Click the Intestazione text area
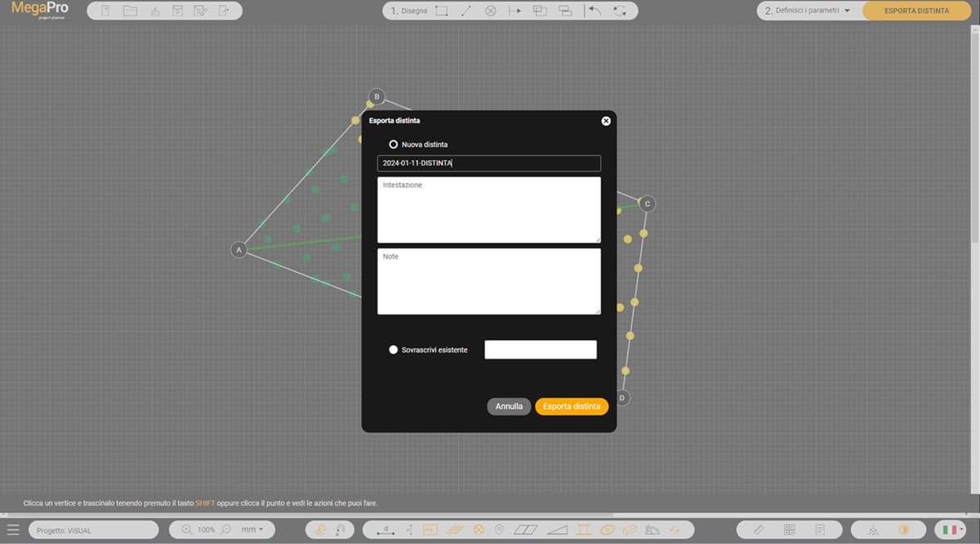 (x=488, y=210)
